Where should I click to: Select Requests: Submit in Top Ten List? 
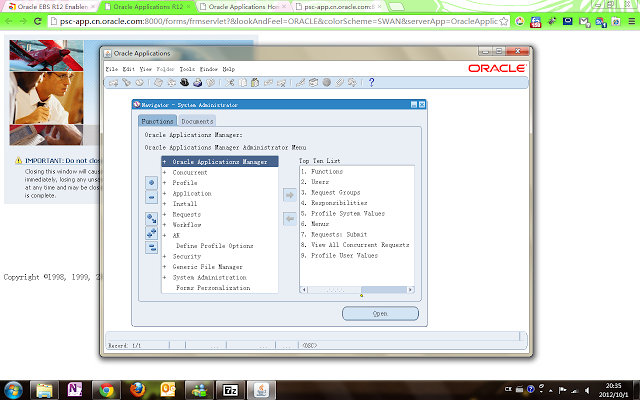[339, 234]
